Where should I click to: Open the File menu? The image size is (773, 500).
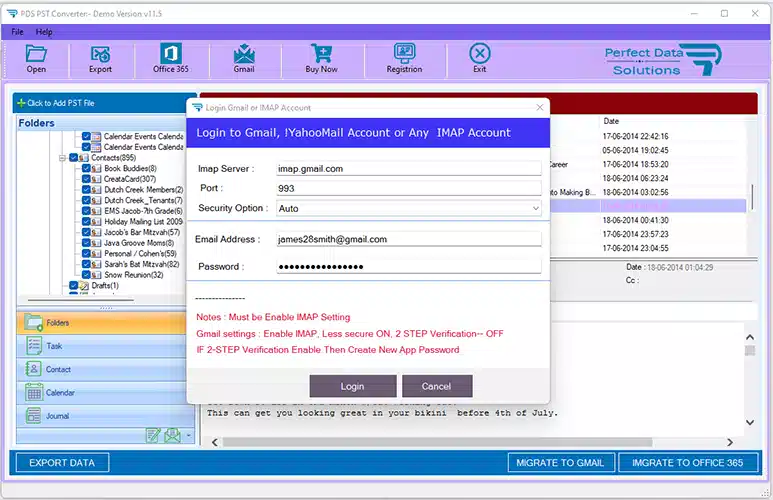tap(17, 32)
